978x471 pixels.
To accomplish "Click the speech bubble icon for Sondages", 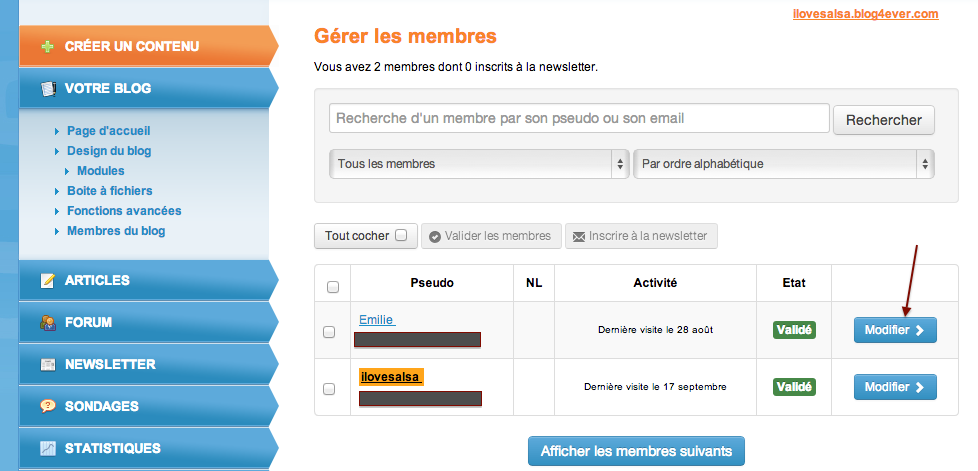I will [48, 406].
